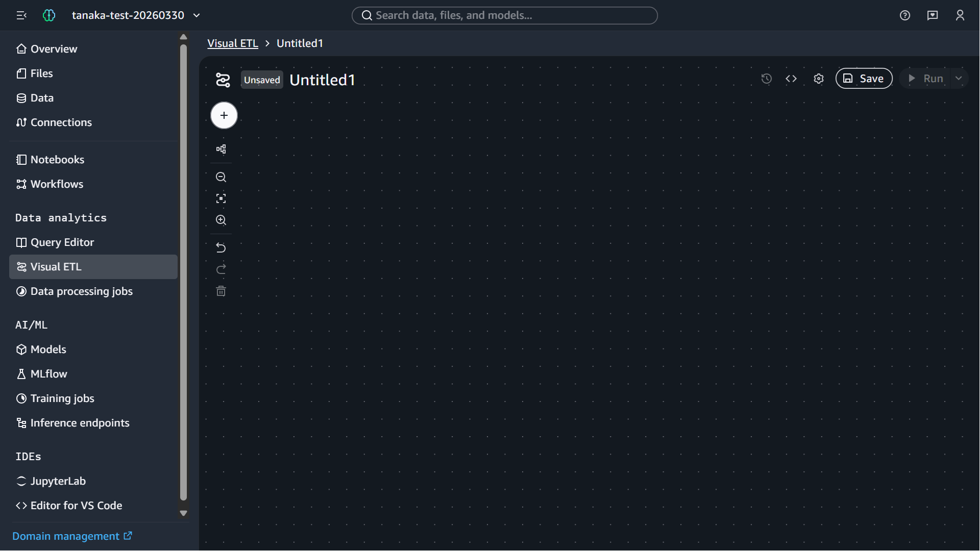Screen dimensions: 980x551
Task: Open Data processing jobs
Action: pos(93,291)
